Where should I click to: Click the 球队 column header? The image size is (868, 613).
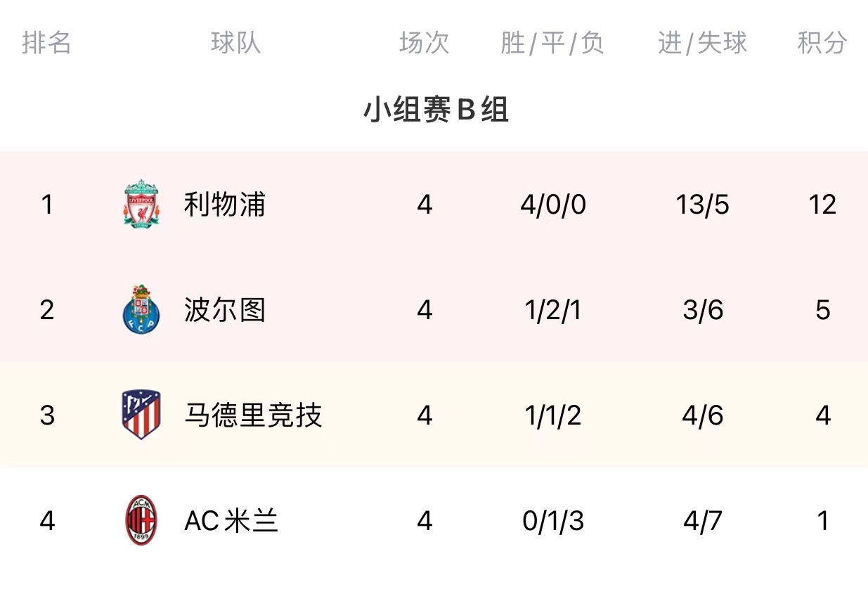[235, 44]
